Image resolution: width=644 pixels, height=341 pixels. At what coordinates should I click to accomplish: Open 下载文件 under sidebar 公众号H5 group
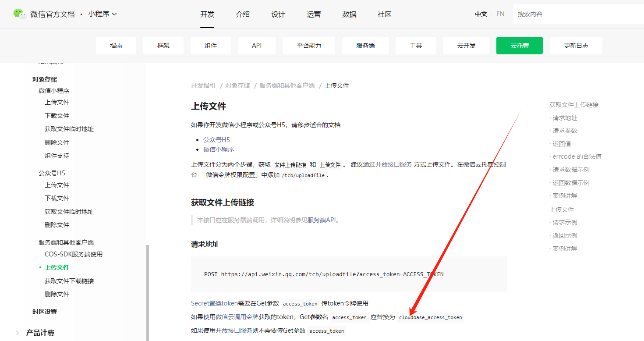[57, 198]
